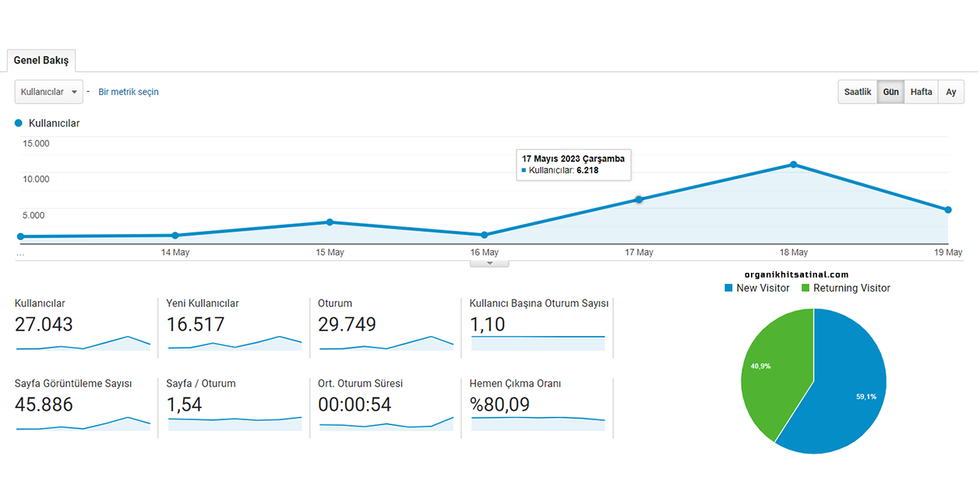
Task: Click the 15 May data point
Action: [x=330, y=222]
